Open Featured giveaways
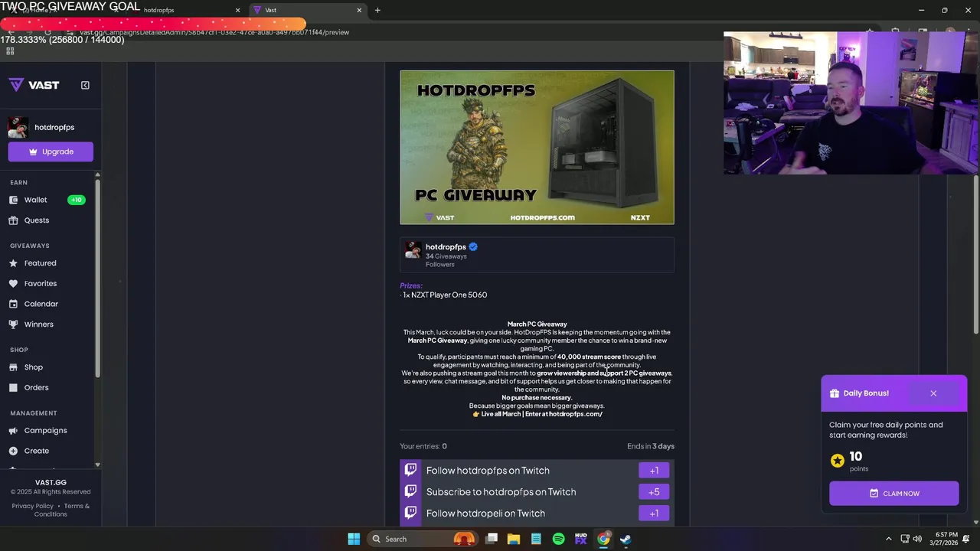980x551 pixels. [40, 263]
